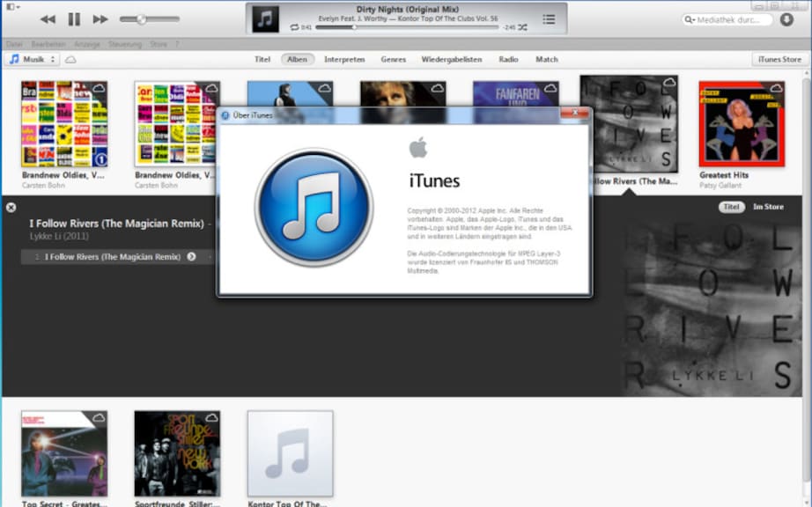Viewport: 812px width, 507px height.
Task: Seek in the song progress bar
Action: coord(407,27)
